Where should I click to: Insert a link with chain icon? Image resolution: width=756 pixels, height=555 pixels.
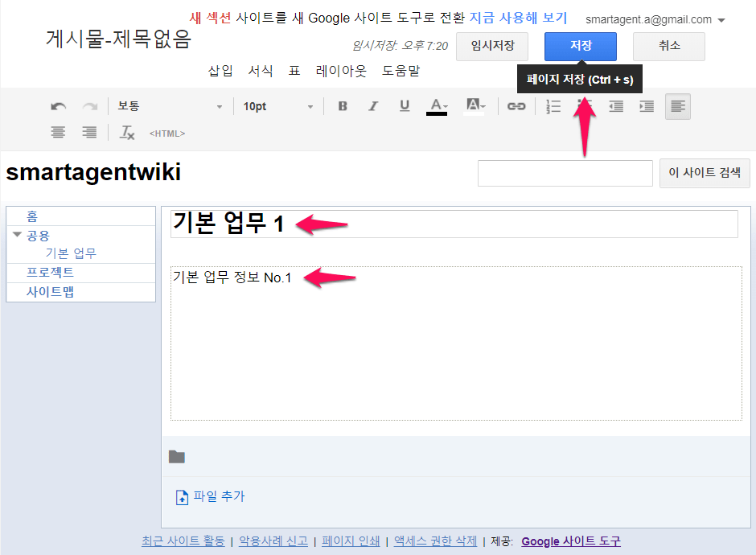(x=516, y=106)
